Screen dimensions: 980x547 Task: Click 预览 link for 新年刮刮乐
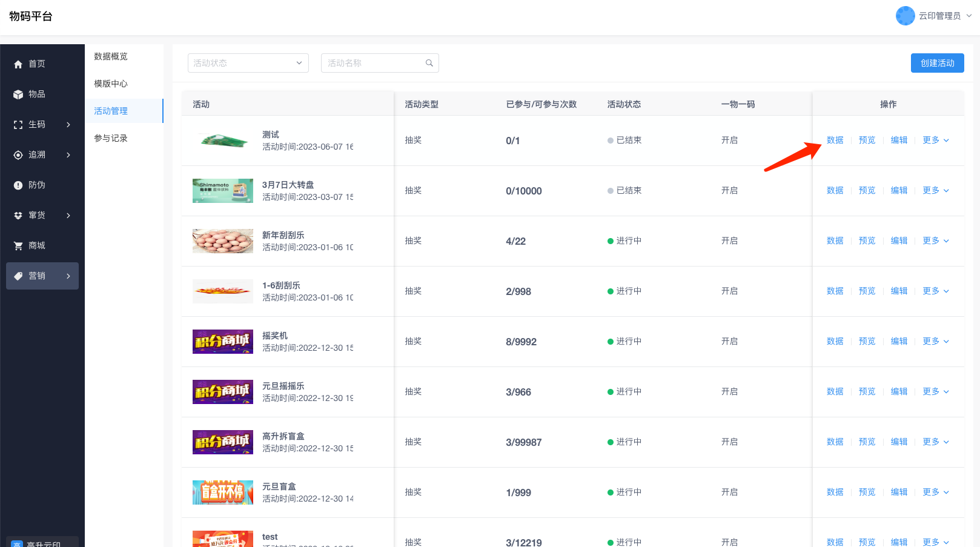click(x=867, y=240)
